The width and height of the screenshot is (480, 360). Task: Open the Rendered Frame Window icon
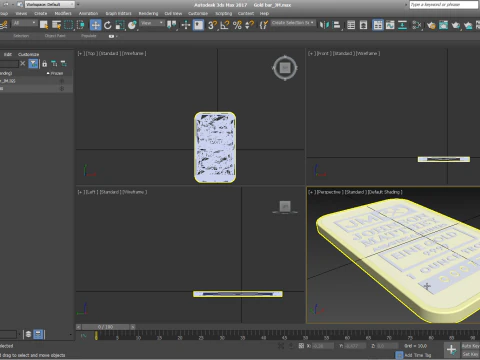(x=443, y=25)
